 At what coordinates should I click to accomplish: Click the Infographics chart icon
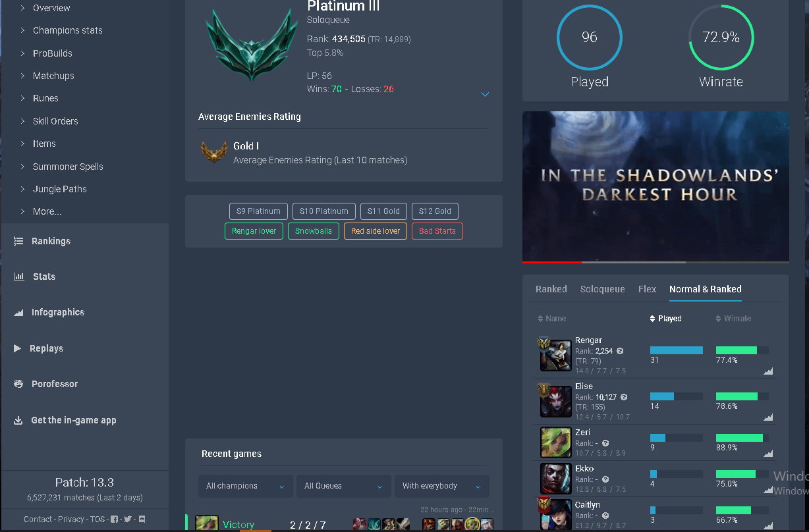pyautogui.click(x=18, y=313)
